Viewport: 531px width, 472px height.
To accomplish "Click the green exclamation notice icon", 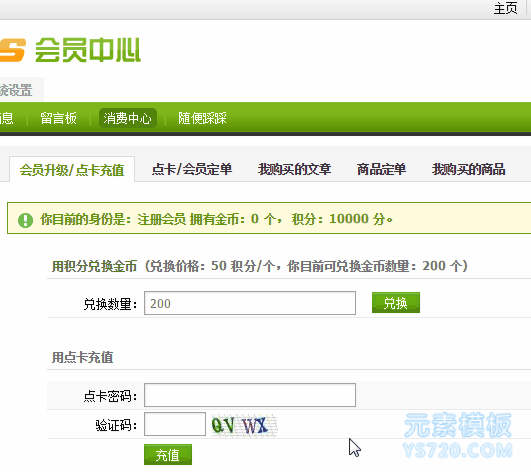I will [25, 220].
